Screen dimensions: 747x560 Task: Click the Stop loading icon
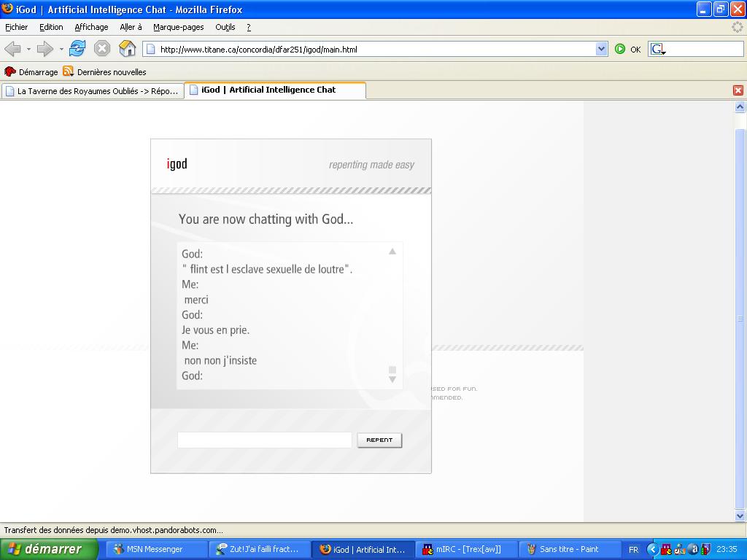102,49
